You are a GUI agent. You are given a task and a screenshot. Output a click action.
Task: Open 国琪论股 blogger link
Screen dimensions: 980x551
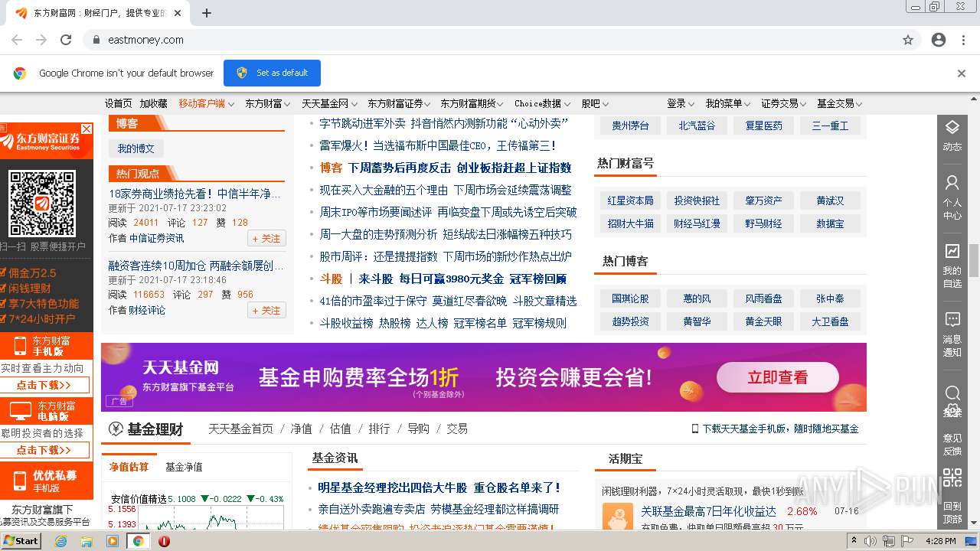(630, 298)
